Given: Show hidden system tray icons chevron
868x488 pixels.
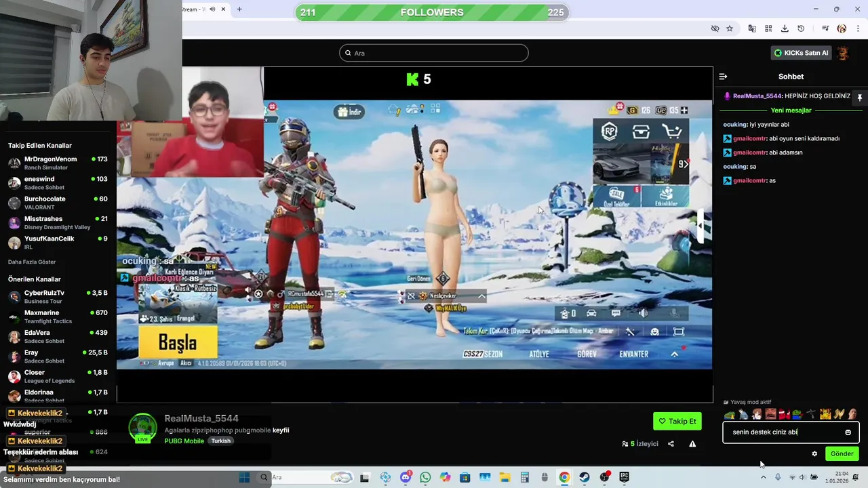Looking at the screenshot, I should coord(764,477).
